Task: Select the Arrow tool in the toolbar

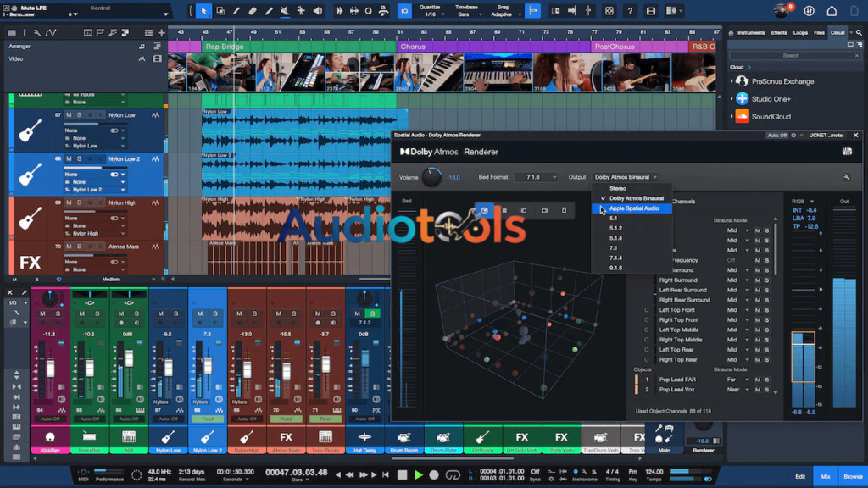Action: pyautogui.click(x=204, y=11)
